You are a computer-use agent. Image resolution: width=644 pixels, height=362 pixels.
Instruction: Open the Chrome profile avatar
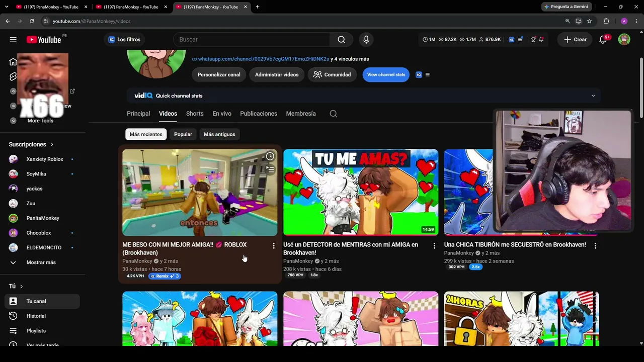pyautogui.click(x=624, y=21)
